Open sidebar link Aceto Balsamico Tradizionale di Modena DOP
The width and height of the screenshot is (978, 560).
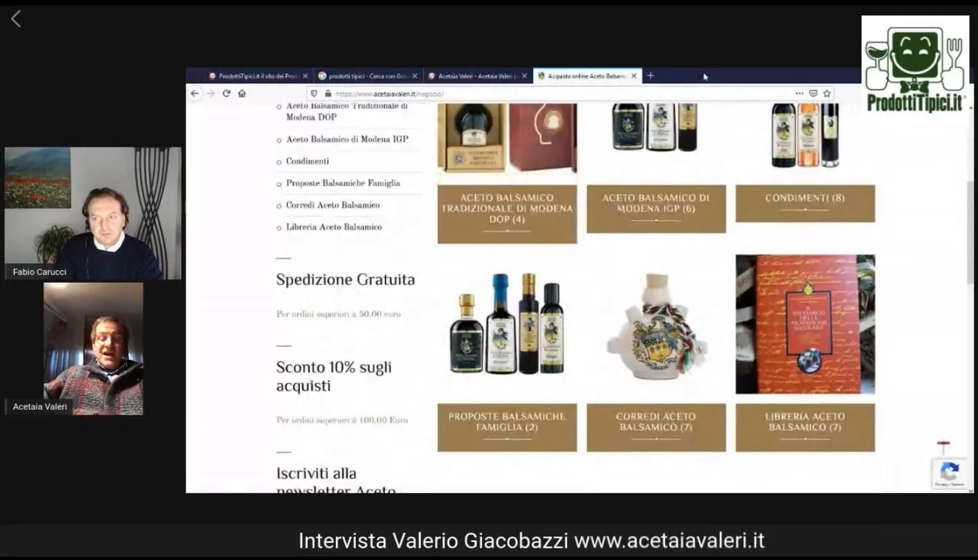347,112
